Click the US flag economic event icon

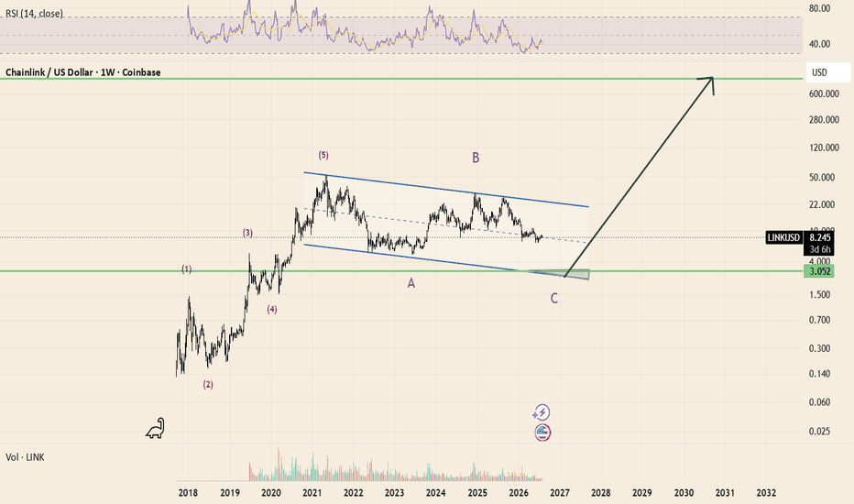point(542,433)
